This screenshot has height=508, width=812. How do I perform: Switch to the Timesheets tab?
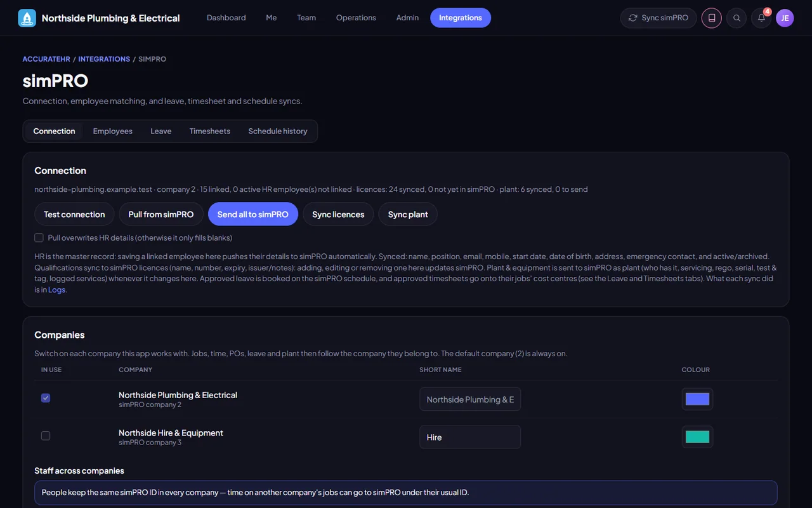pos(210,131)
